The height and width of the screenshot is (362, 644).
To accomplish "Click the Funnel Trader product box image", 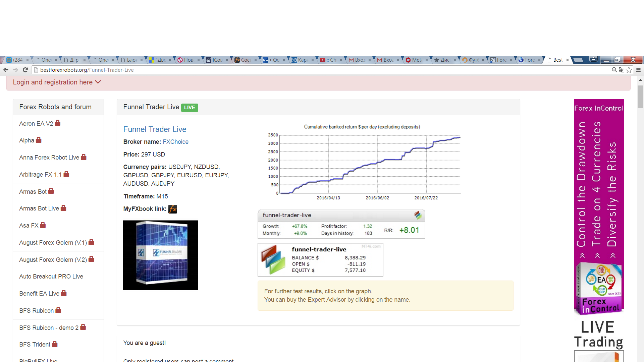I will click(161, 255).
